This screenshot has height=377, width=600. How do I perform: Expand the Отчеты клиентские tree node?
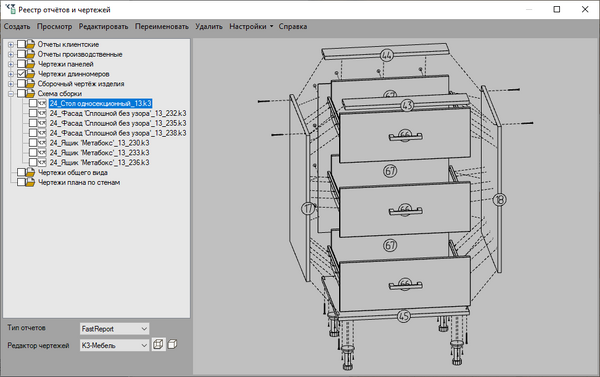tap(11, 44)
